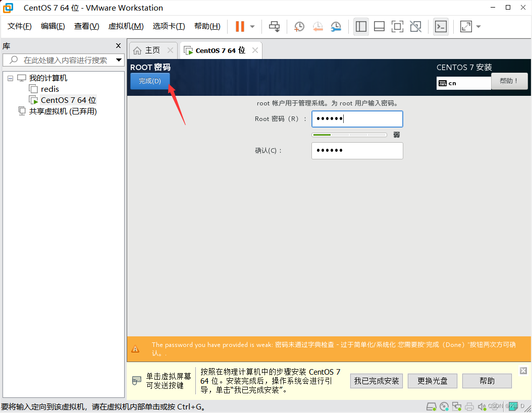Toggle the Console View icon
Viewport: 532px width, 413px height.
point(441,27)
